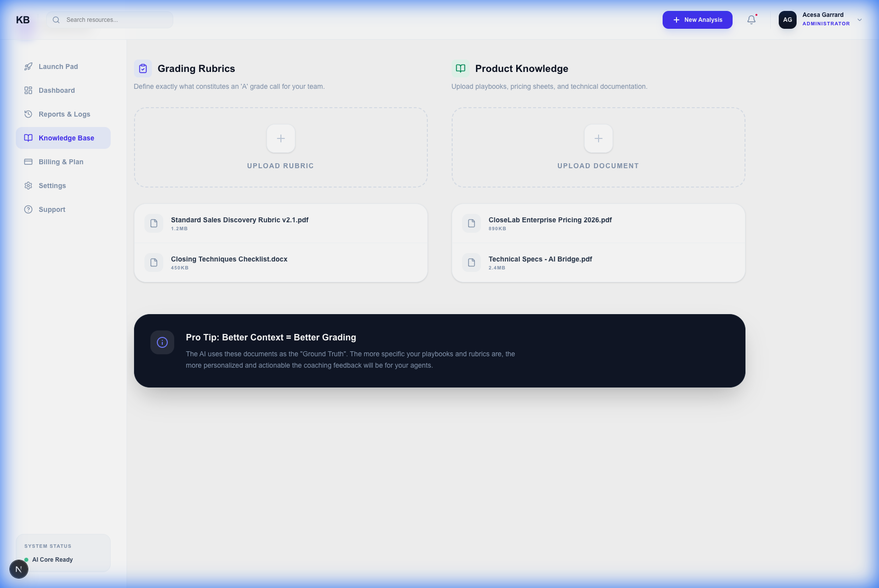This screenshot has height=588, width=879.
Task: Open Dashboard using the grid icon
Action: [28, 90]
